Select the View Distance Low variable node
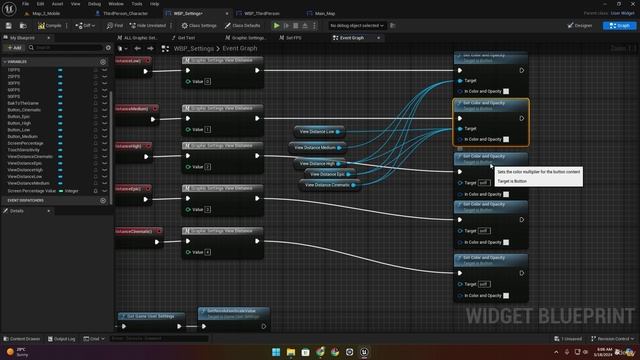Screen dimensions: 640x360 319,131
